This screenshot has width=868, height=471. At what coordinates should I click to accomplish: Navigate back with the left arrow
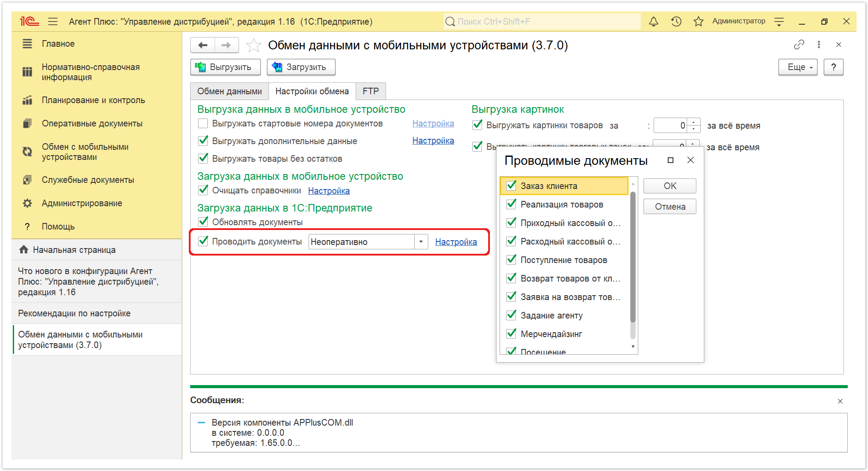pyautogui.click(x=203, y=45)
